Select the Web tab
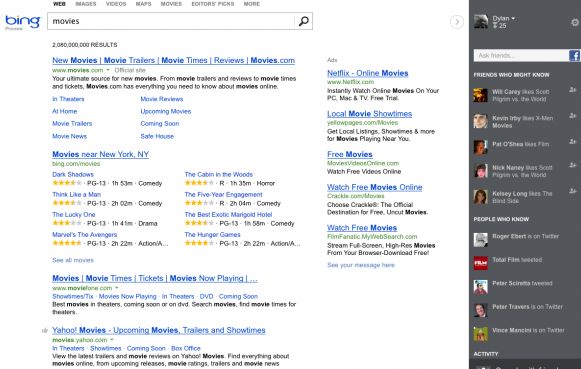This screenshot has height=369, width=581. coord(59,4)
